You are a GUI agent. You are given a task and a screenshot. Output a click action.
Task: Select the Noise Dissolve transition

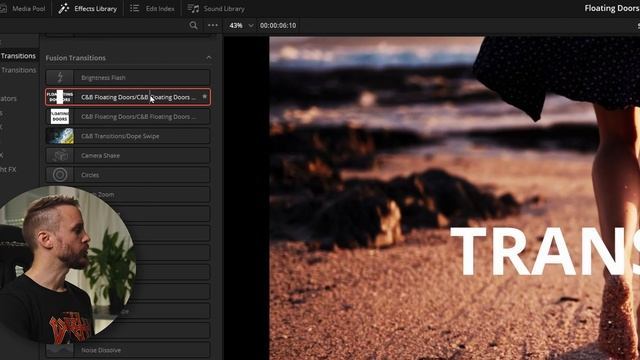point(128,350)
